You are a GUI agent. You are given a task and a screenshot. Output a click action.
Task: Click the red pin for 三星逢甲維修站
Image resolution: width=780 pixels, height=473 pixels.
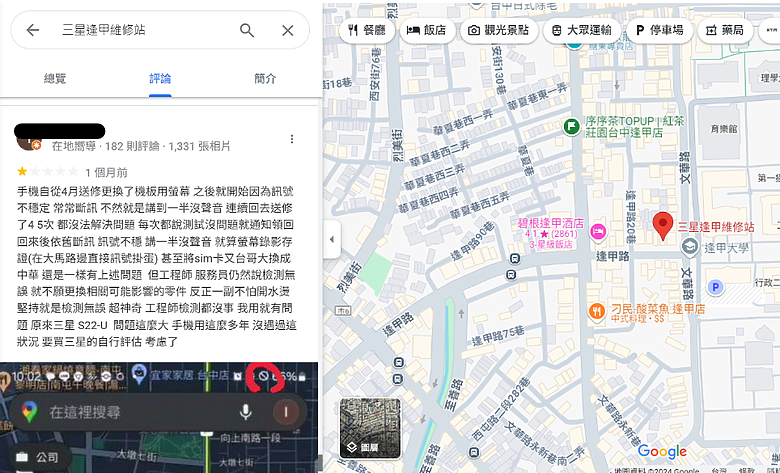663,226
